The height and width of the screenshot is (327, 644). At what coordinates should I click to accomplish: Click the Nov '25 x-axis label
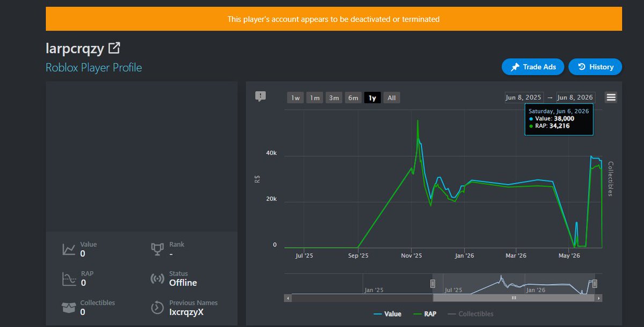pyautogui.click(x=411, y=256)
